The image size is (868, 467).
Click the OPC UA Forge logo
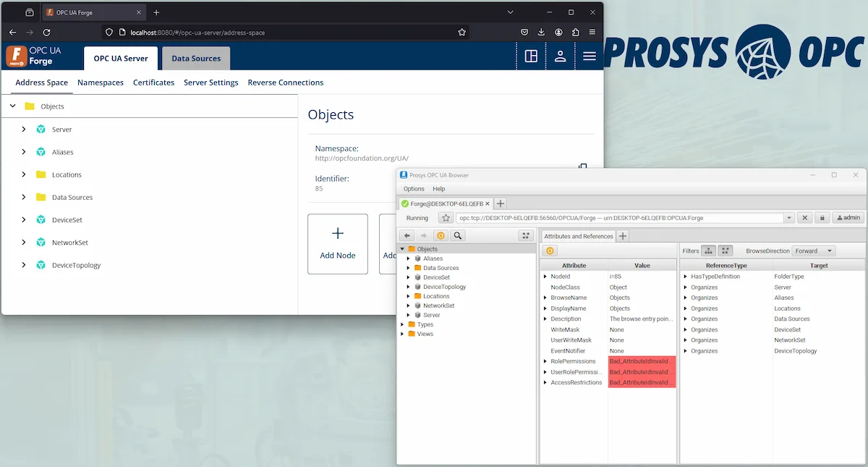(x=34, y=56)
